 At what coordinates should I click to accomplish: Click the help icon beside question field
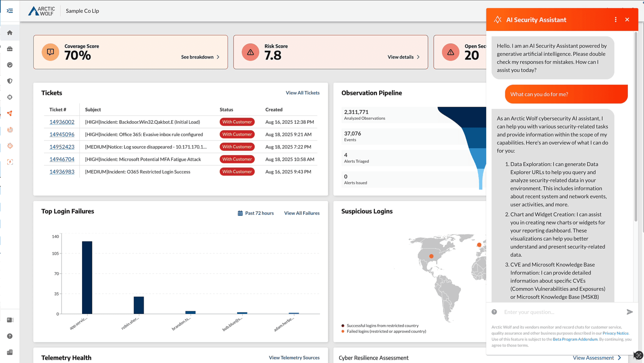[494, 312]
